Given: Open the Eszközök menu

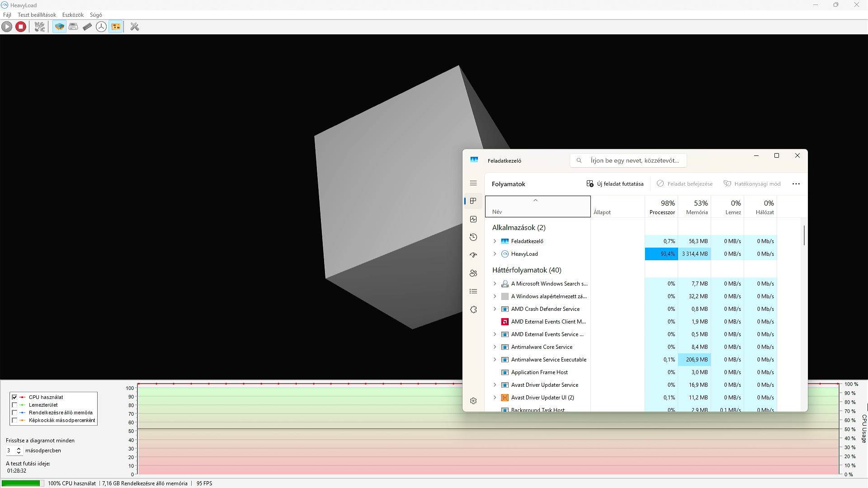Looking at the screenshot, I should point(73,15).
